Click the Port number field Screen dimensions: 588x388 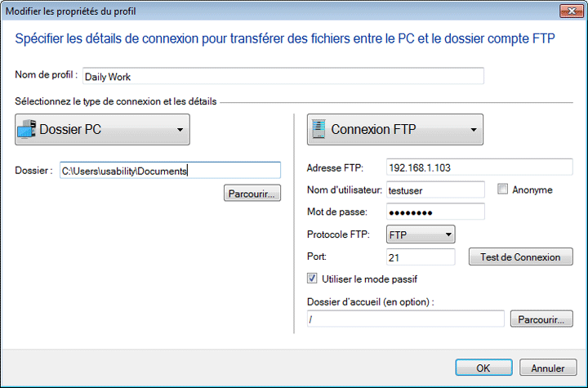(x=420, y=256)
